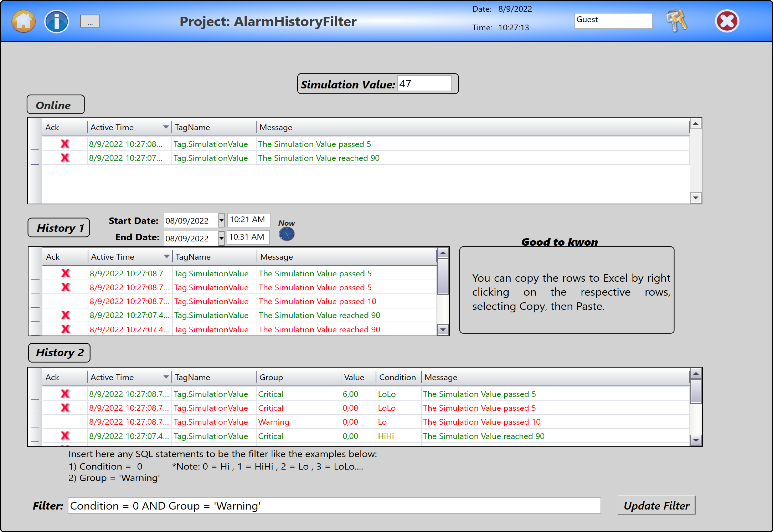773x532 pixels.
Task: Click Online table Message column header
Action: tap(473, 127)
